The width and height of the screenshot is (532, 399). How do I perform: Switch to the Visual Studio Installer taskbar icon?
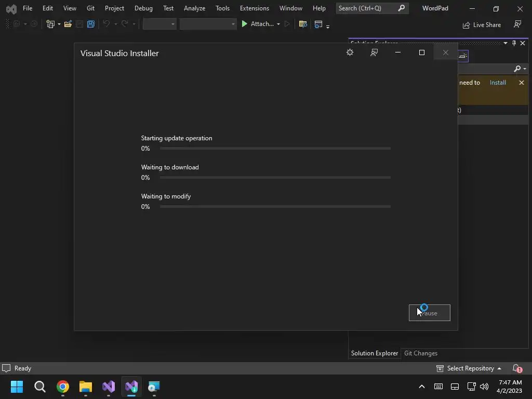pyautogui.click(x=131, y=387)
